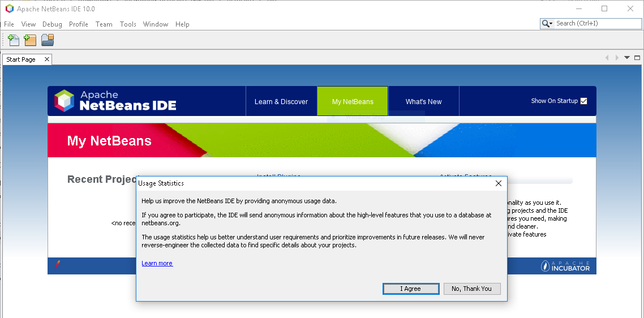
Task: Open the Help menu
Action: pyautogui.click(x=182, y=24)
